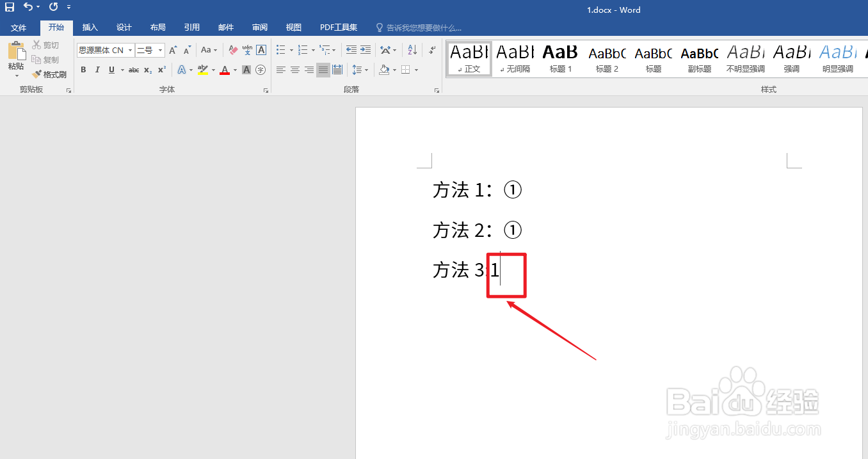Viewport: 868px width, 459px height.
Task: Toggle superscript formatting
Action: [x=162, y=70]
